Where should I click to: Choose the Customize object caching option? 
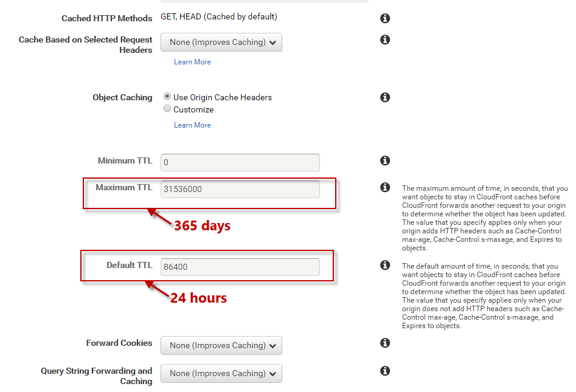pyautogui.click(x=167, y=109)
